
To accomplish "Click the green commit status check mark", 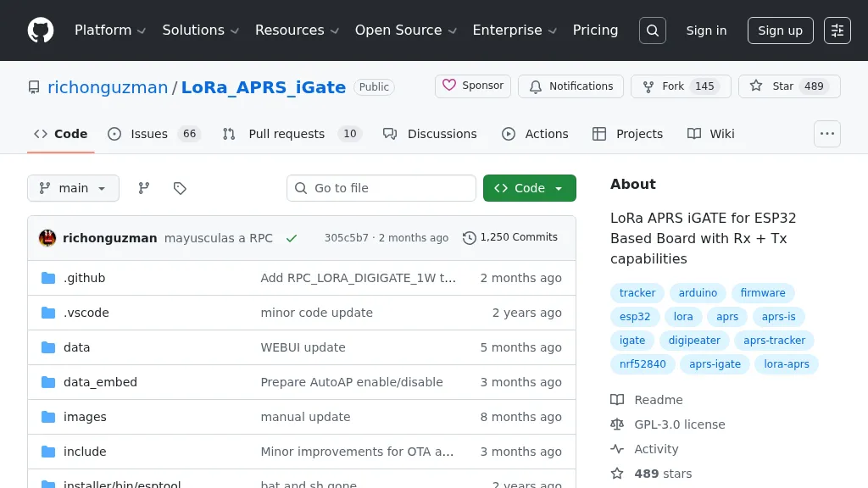I will point(292,238).
